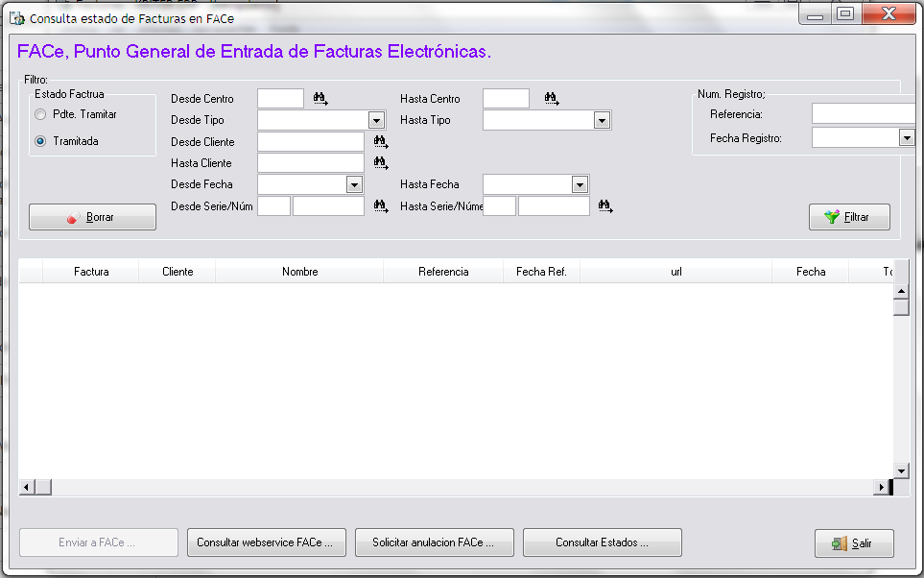Click the table scroll left arrow
Screen dimensions: 924x578
[x=27, y=487]
